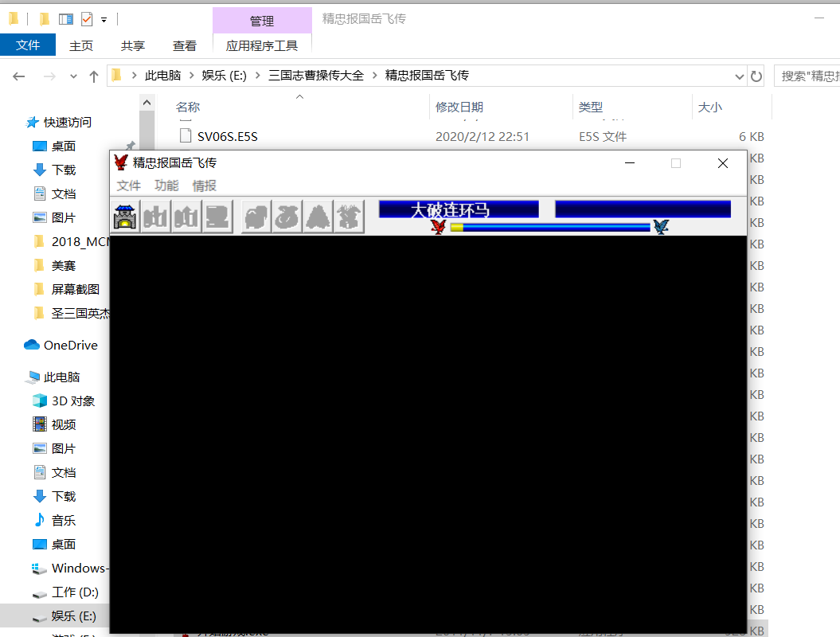The width and height of the screenshot is (840, 637).
Task: Select the SV06S.E5S file
Action: (227, 137)
